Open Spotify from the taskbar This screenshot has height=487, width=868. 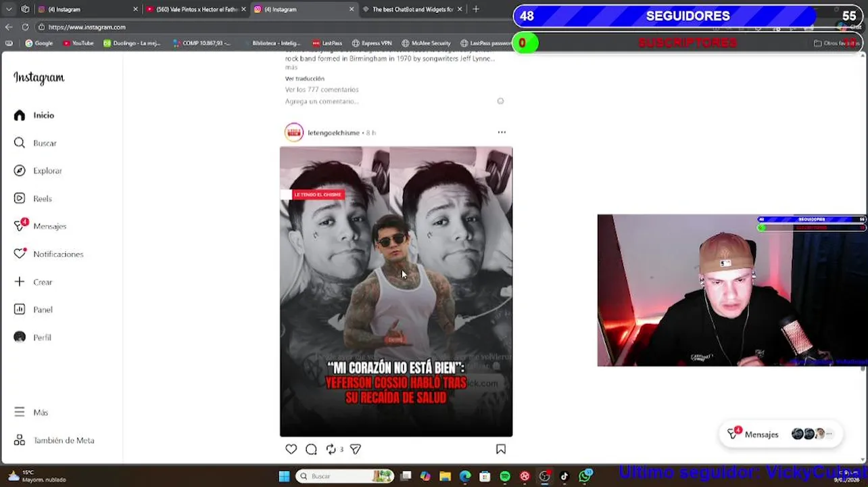point(505,476)
